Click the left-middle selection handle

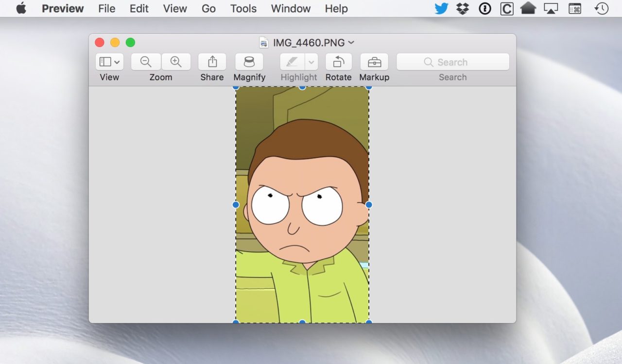point(236,205)
